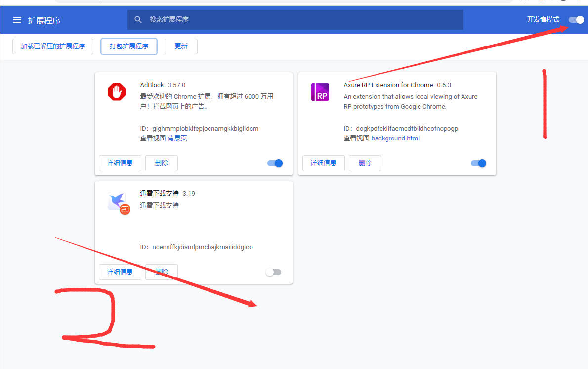Click the AdBlock extension name text
This screenshot has height=369, width=588.
coord(152,85)
